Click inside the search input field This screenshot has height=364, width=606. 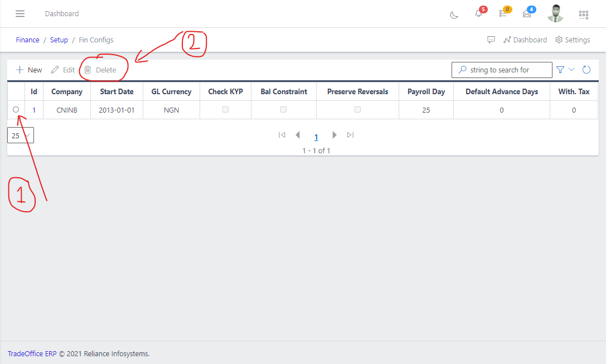pyautogui.click(x=505, y=69)
